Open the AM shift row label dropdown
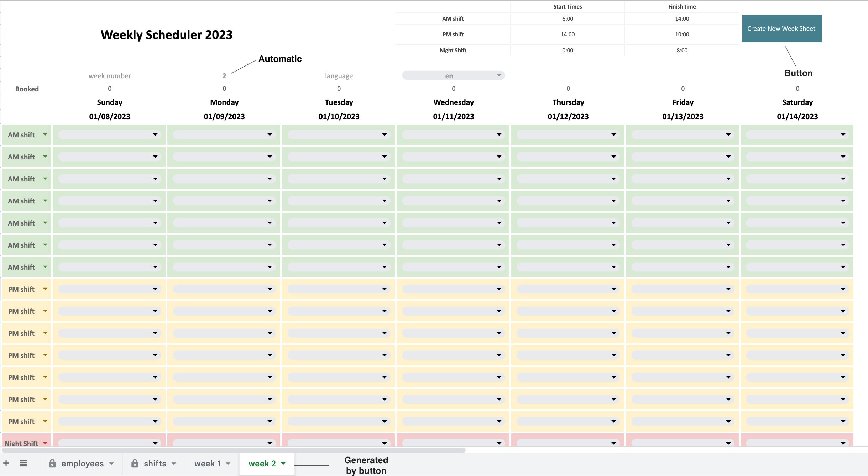868x476 pixels. 45,134
